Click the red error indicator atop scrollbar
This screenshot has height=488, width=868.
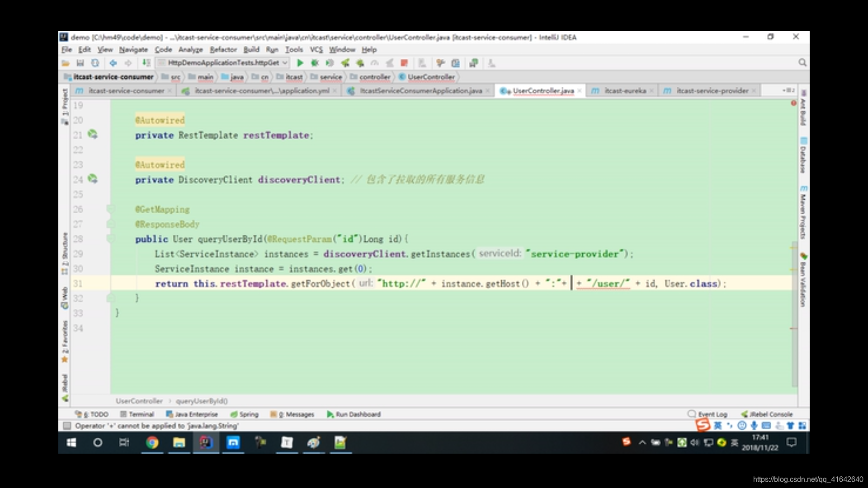point(793,103)
